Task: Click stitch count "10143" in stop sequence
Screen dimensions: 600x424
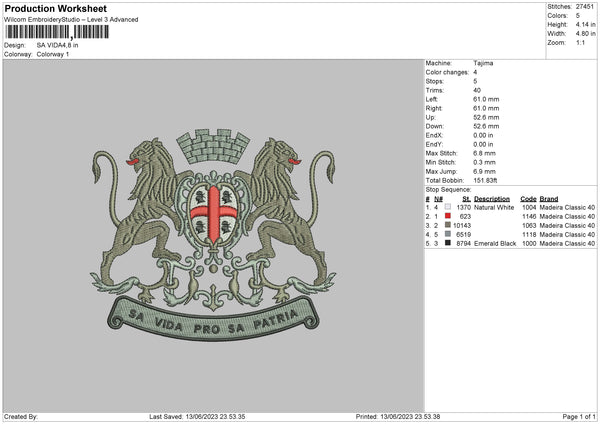Action: (462, 225)
